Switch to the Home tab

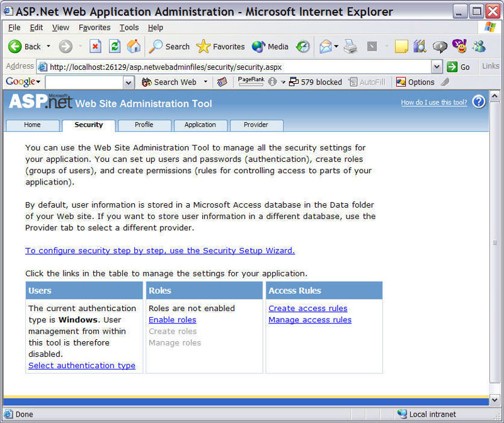(x=33, y=125)
